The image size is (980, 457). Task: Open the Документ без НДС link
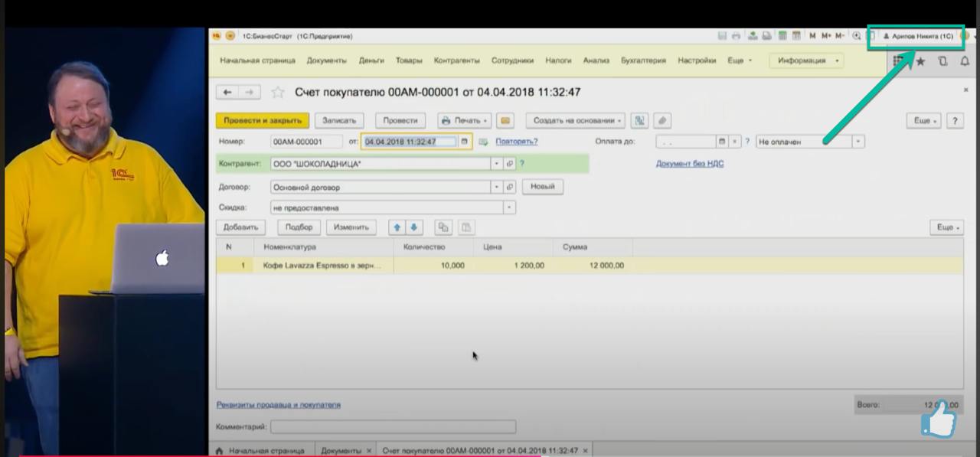pyautogui.click(x=690, y=164)
